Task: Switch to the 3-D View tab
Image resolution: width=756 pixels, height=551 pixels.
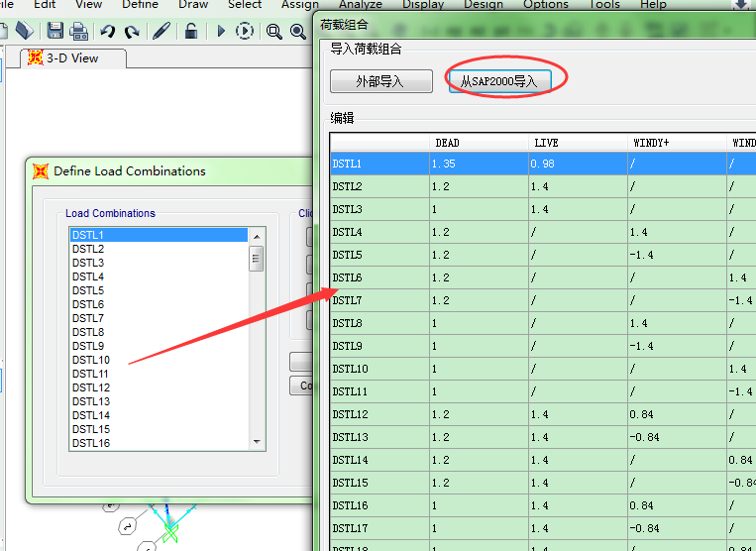Action: (73, 57)
